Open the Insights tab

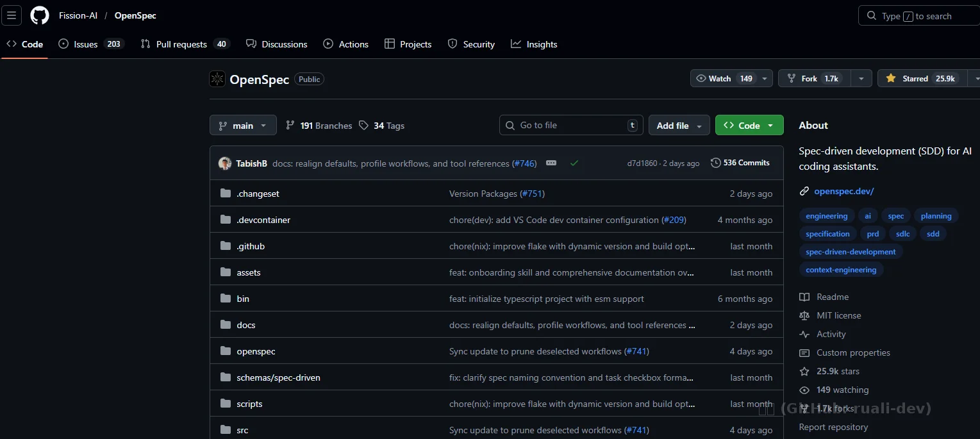[534, 44]
